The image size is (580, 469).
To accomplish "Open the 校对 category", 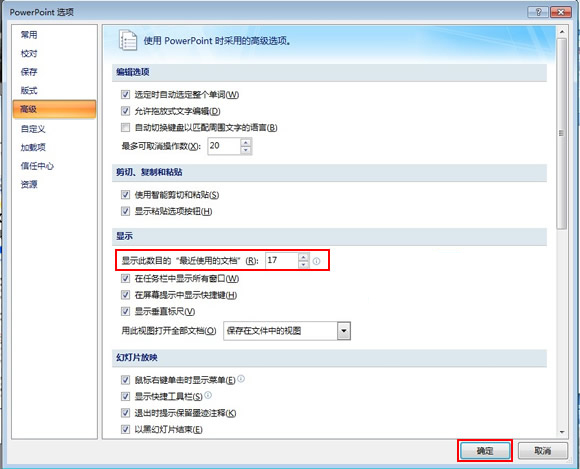I will pos(29,54).
